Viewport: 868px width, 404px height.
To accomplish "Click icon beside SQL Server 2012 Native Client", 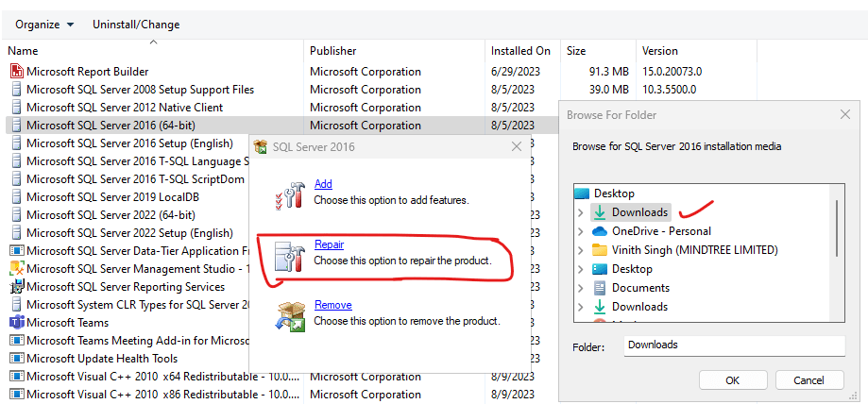I will pyautogui.click(x=17, y=108).
